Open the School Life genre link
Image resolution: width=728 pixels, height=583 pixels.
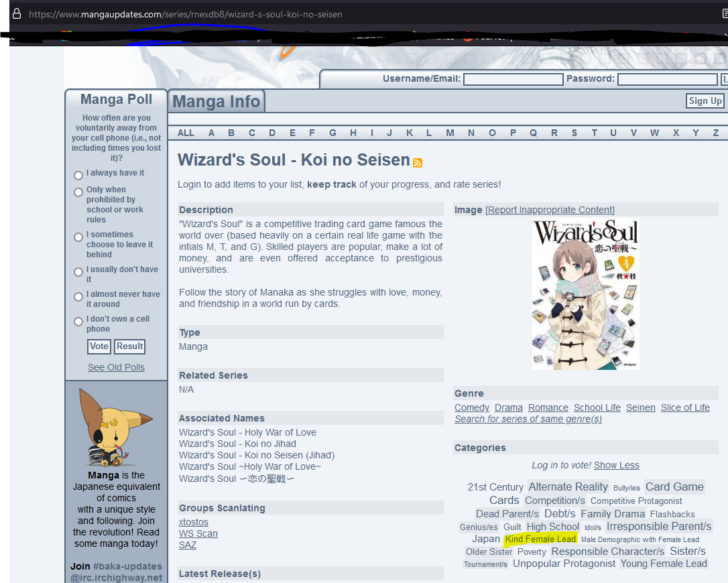597,407
